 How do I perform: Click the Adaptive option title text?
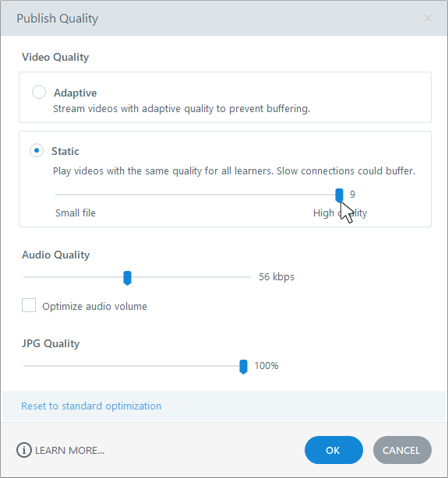pos(75,93)
